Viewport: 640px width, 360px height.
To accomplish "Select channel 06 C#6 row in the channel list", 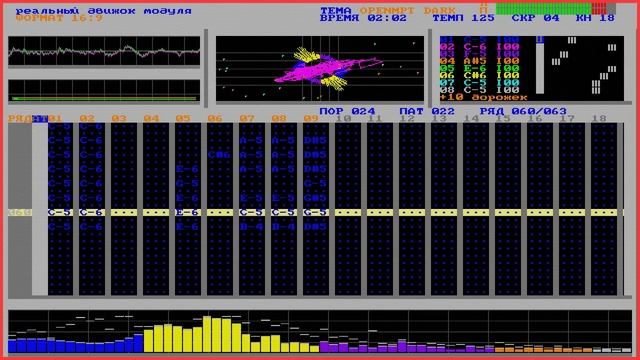I will tap(480, 76).
